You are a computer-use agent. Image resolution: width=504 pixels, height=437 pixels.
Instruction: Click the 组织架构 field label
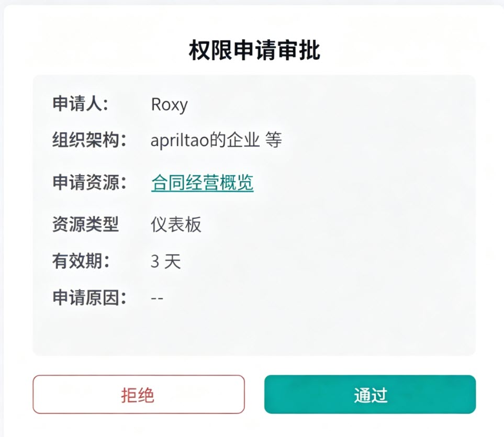(89, 140)
